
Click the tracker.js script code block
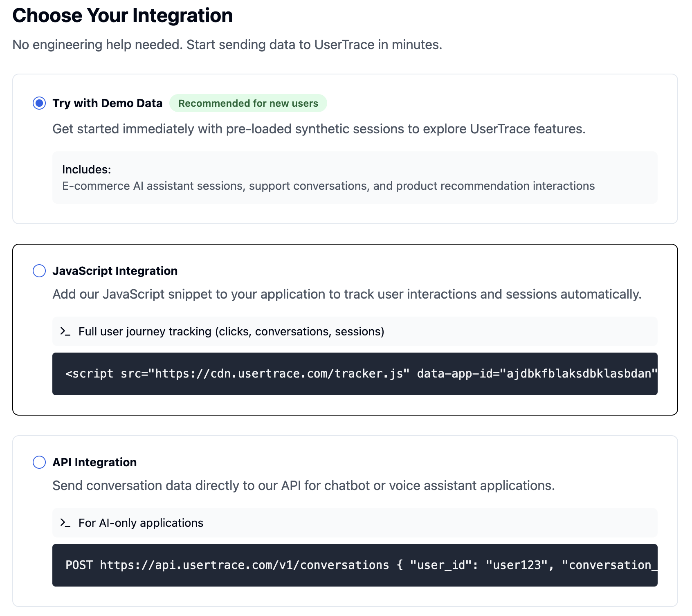pos(355,374)
